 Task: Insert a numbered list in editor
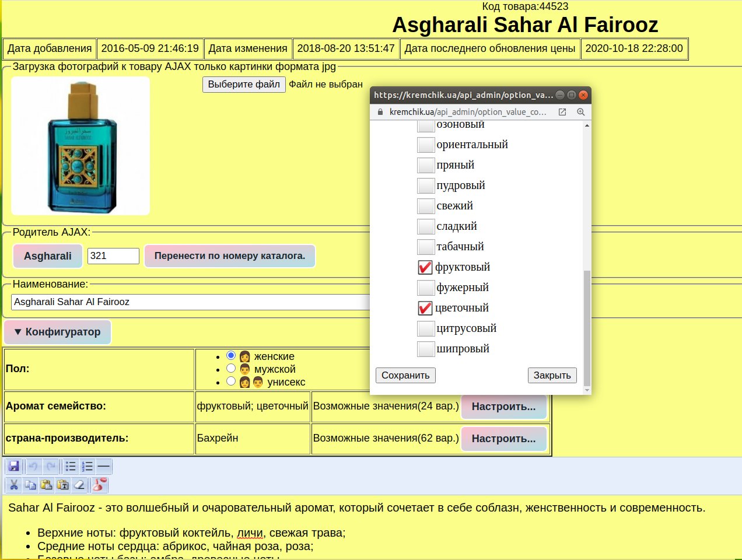[87, 466]
